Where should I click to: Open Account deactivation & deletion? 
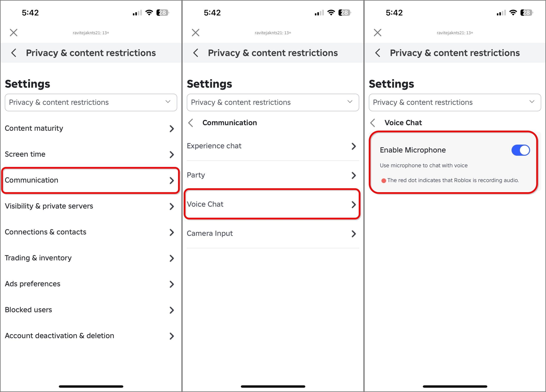tap(90, 336)
